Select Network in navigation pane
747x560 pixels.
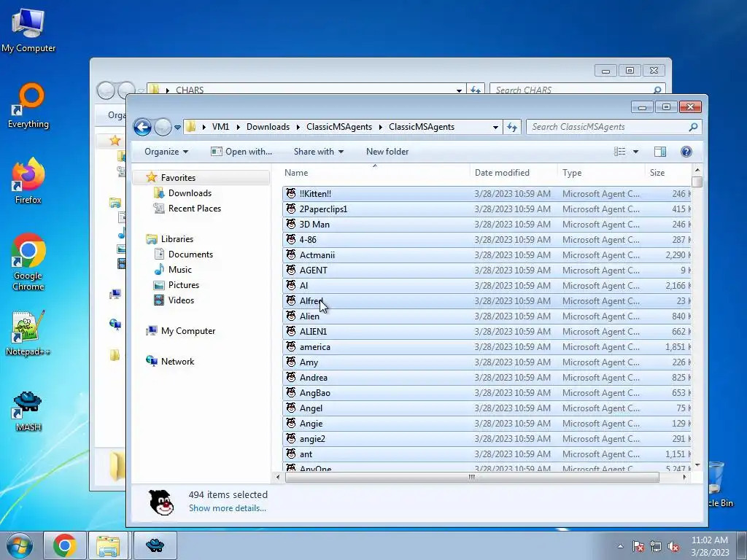[x=177, y=362]
